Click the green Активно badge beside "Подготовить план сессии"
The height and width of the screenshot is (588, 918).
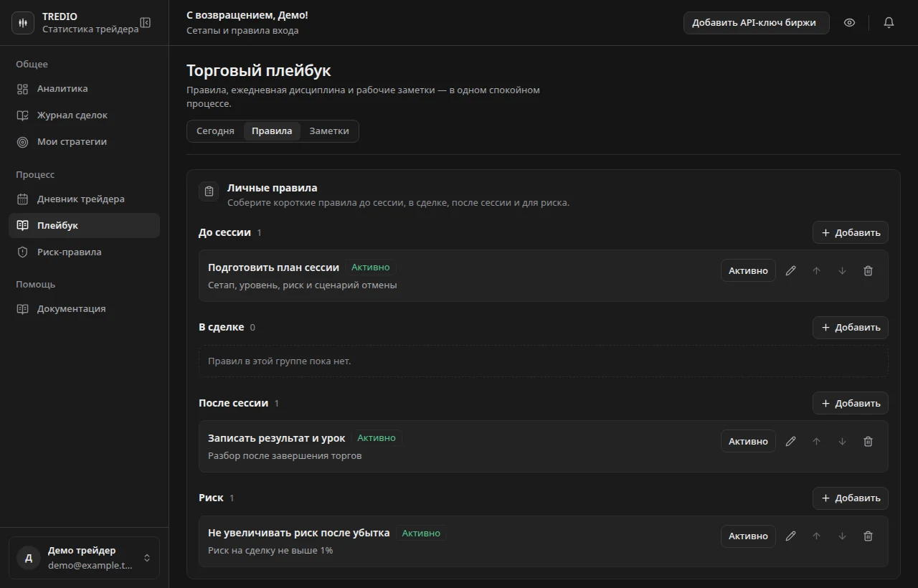point(371,267)
